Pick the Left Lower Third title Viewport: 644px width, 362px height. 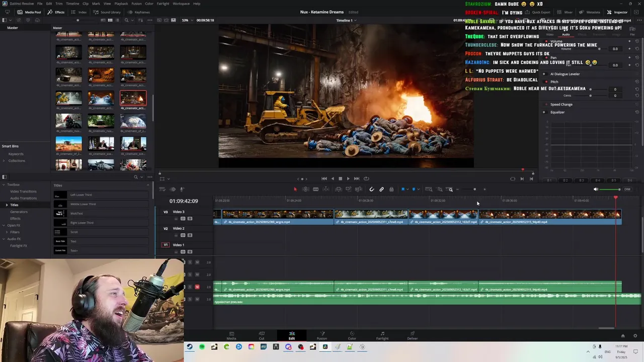click(x=101, y=195)
